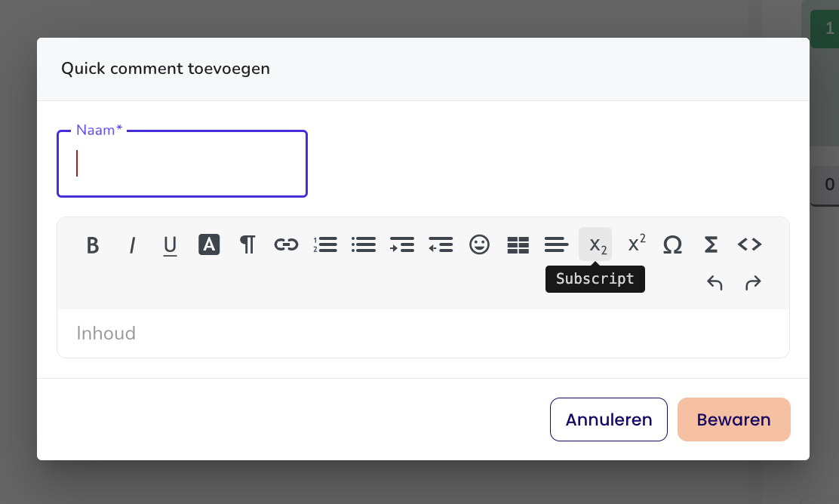Open the emoji picker

pyautogui.click(x=479, y=244)
